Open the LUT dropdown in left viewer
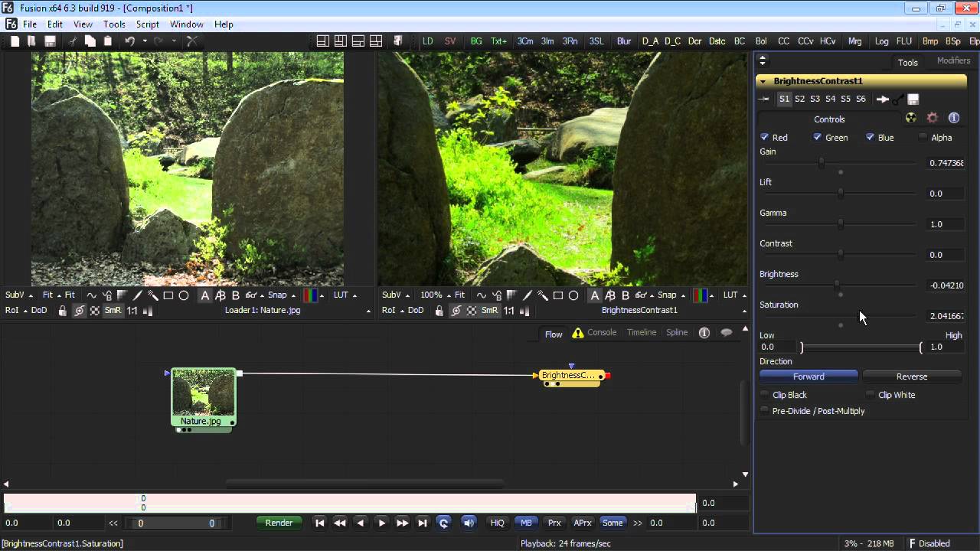Image resolution: width=980 pixels, height=551 pixels. pos(344,295)
